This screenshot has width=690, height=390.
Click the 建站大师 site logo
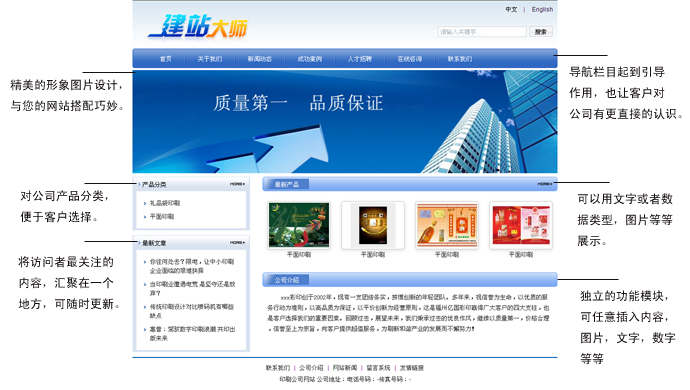pos(198,26)
